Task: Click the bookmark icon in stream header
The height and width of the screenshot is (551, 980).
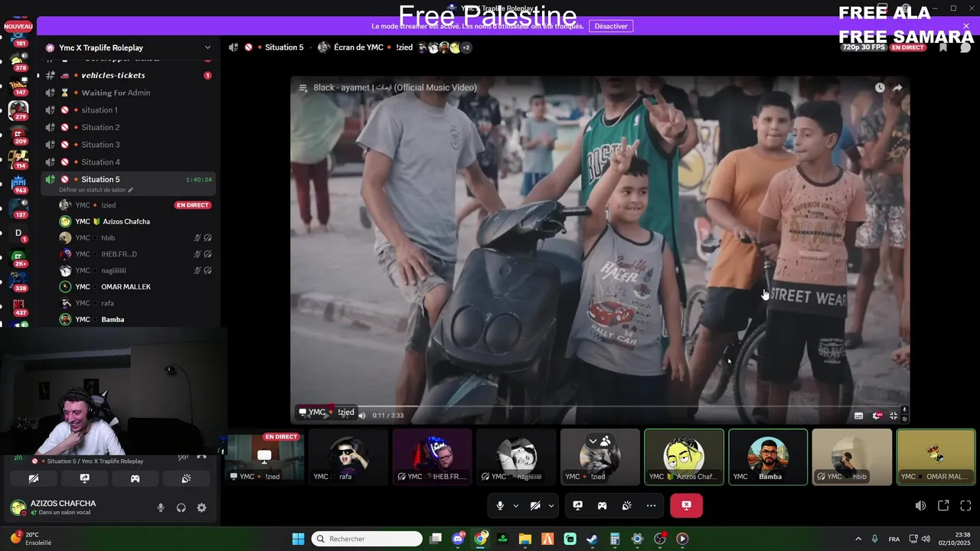Action: (943, 47)
